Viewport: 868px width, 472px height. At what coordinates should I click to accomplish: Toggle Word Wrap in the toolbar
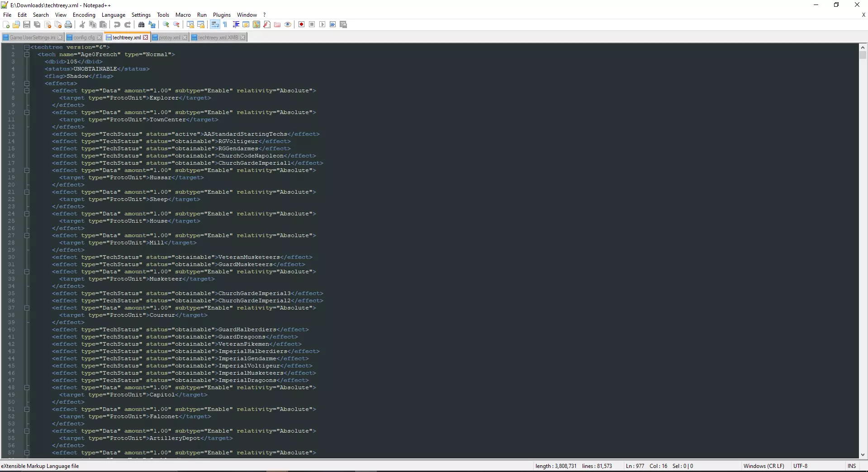click(x=215, y=24)
